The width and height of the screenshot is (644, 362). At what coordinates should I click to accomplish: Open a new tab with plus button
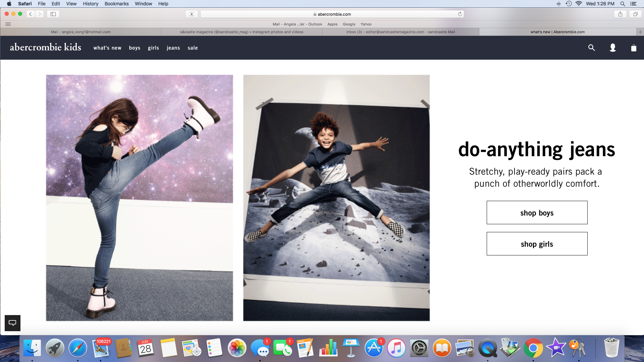[x=640, y=32]
